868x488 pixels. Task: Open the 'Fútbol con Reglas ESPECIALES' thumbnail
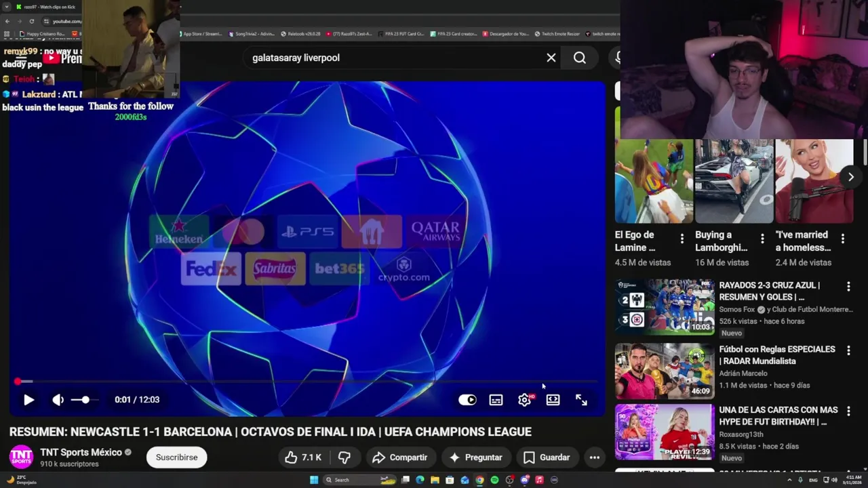[665, 371]
